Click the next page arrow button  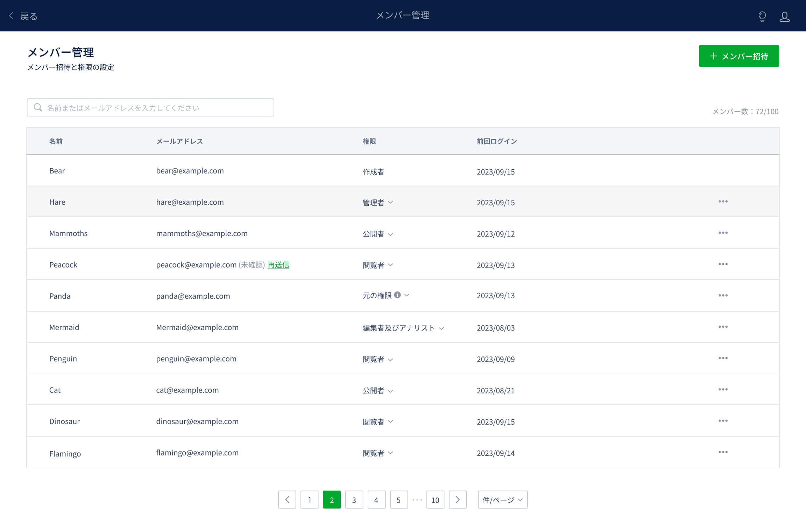(x=457, y=499)
